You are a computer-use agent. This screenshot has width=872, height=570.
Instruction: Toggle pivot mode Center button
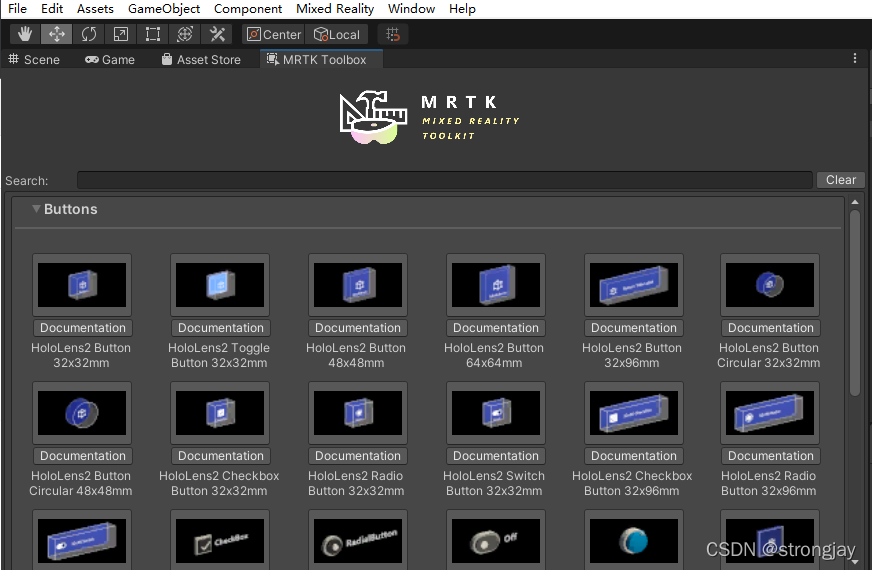274,34
